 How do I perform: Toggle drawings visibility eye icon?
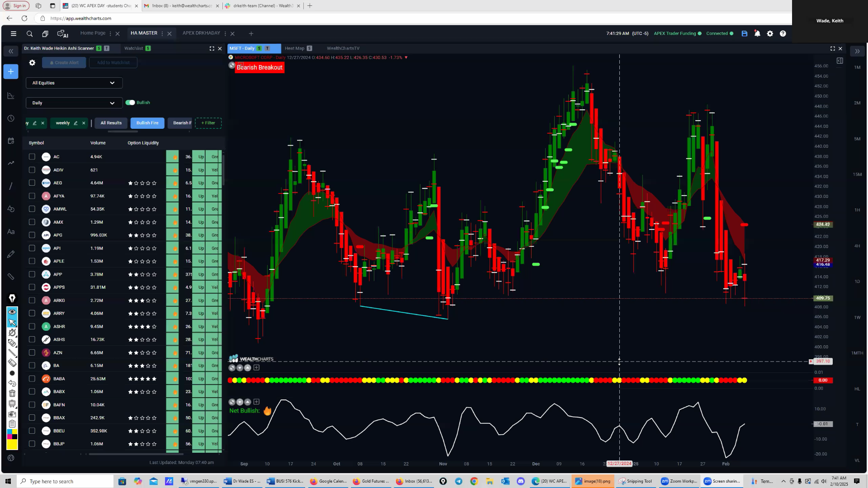point(12,312)
